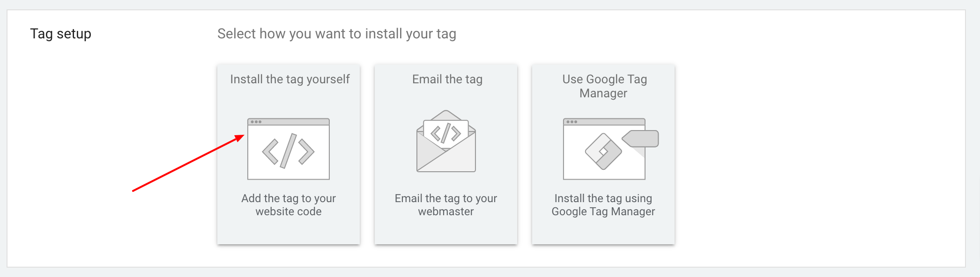Click "Select how you want to install your tag"
The width and height of the screenshot is (980, 277).
336,34
